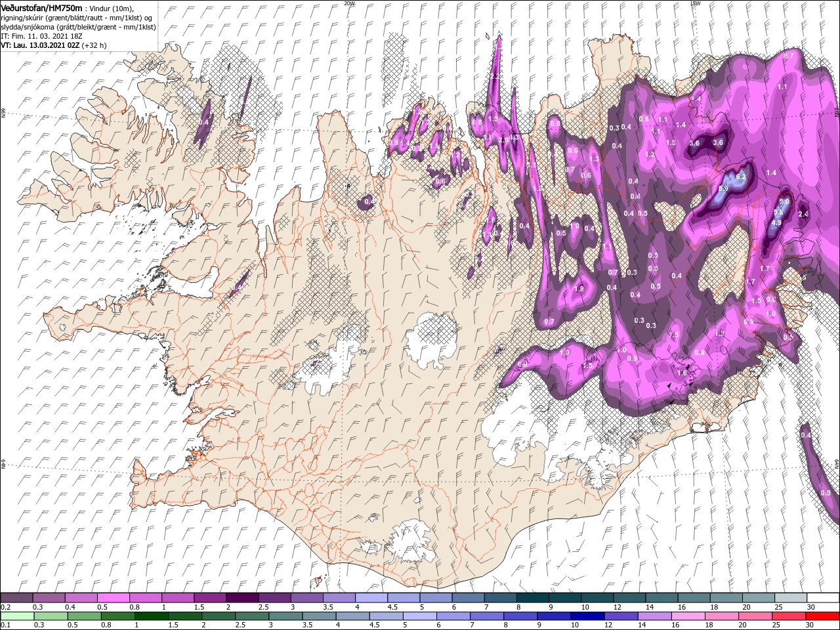The width and height of the screenshot is (840, 630).
Task: Click the 2.9 value on the north coast
Action: (504, 140)
